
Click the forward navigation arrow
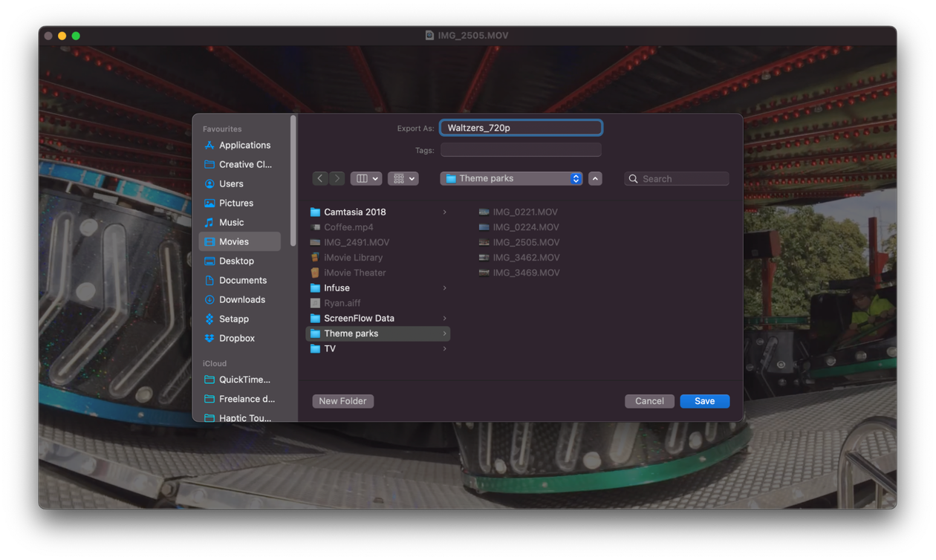tap(337, 179)
